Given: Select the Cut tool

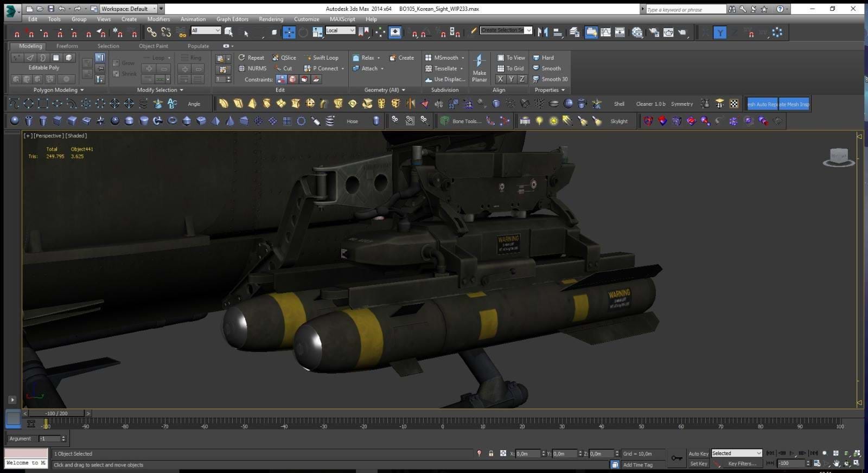Looking at the screenshot, I should (x=283, y=68).
